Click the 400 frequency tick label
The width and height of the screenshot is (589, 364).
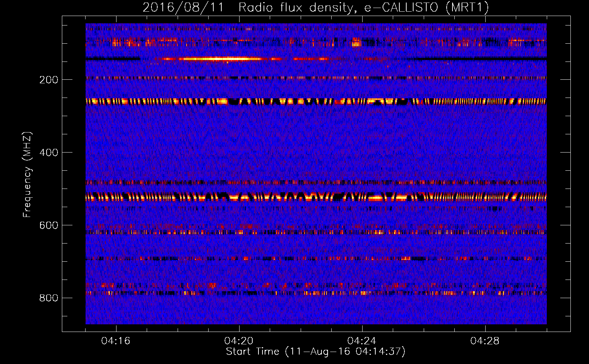(49, 153)
